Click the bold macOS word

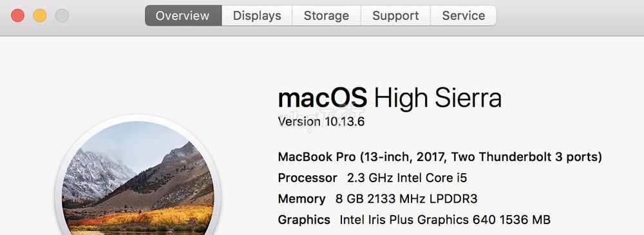[323, 99]
